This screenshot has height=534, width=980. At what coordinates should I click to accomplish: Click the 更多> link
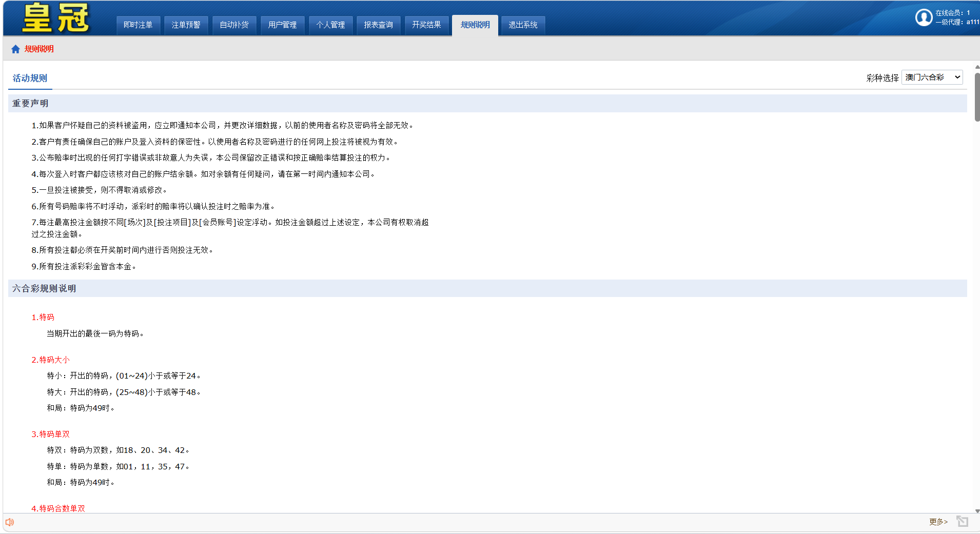pos(938,522)
